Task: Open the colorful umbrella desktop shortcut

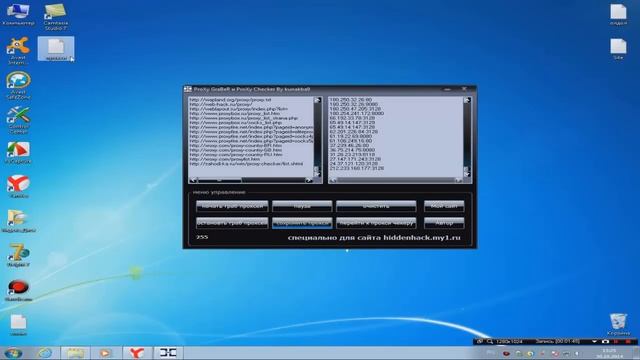Action: 18,153
